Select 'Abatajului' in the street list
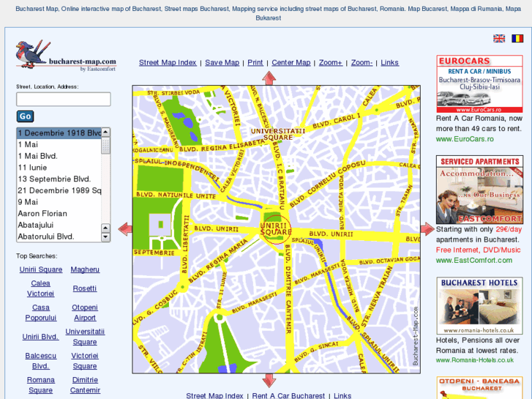 coord(59,225)
